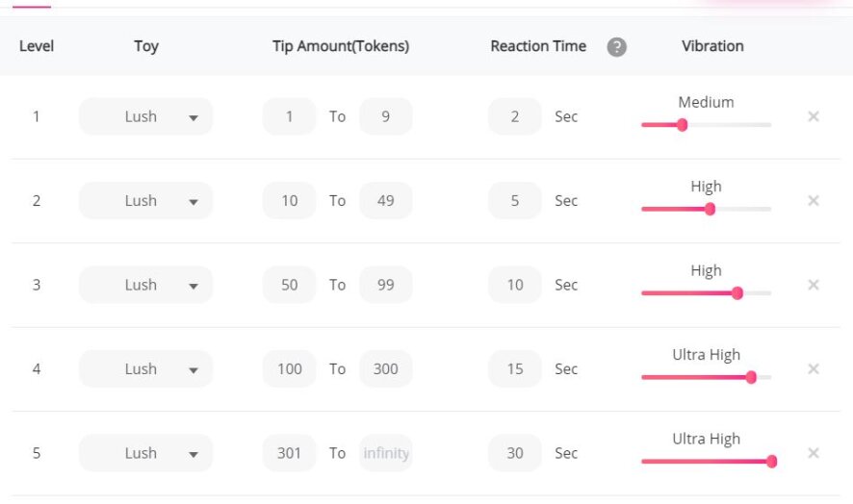This screenshot has width=853, height=504.
Task: Remove level 2 row using X icon
Action: coord(814,201)
